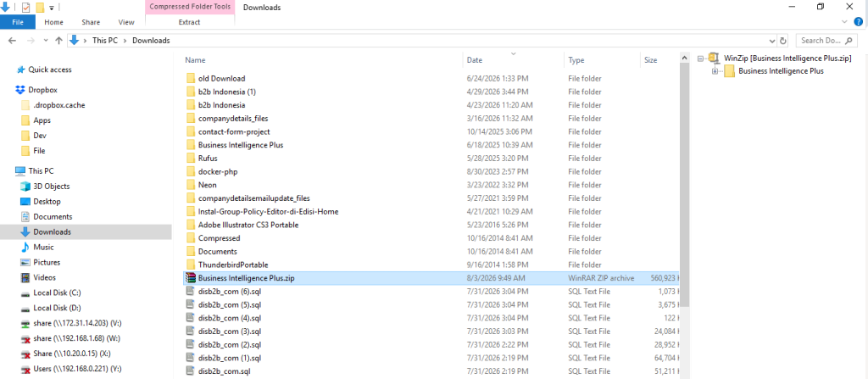
Task: Click the Rufus folder icon
Action: click(191, 159)
